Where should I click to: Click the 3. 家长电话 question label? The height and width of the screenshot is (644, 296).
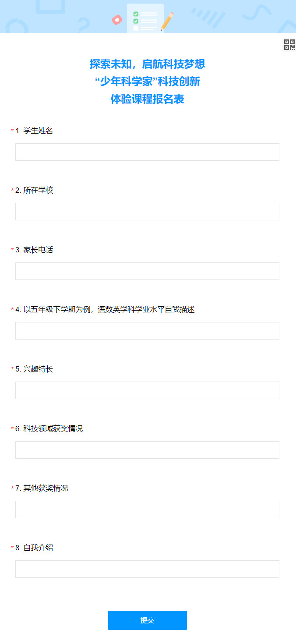click(34, 250)
